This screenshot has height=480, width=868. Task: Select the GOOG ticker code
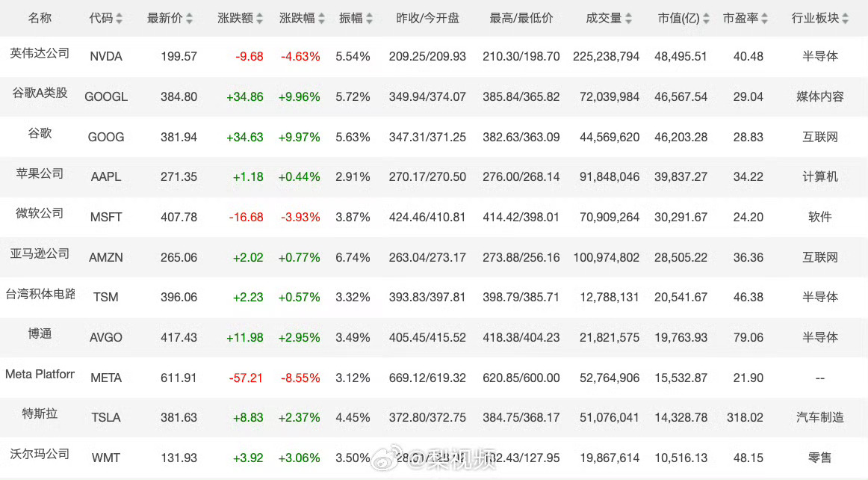coord(106,137)
